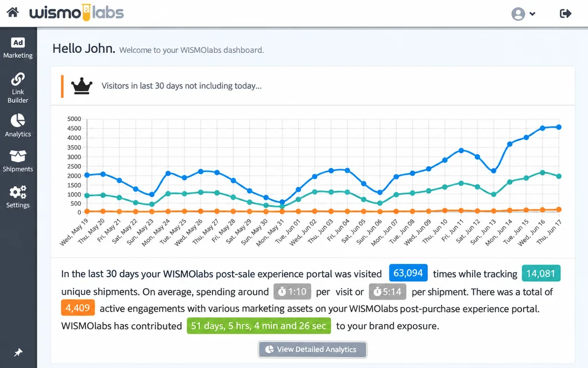Click the brand exposure duration green badge
This screenshot has height=368, width=588.
coord(259,325)
